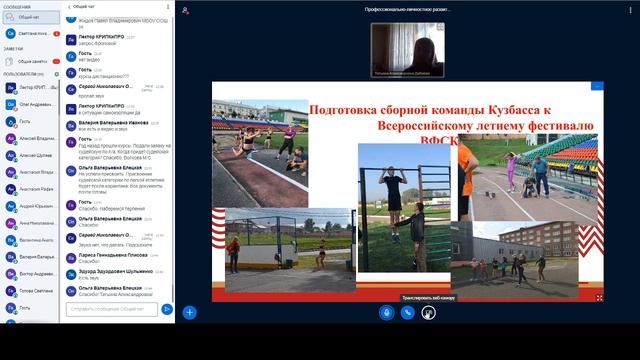Select user Валентина Анато... in the users list
The image size is (640, 360).
(x=31, y=240)
